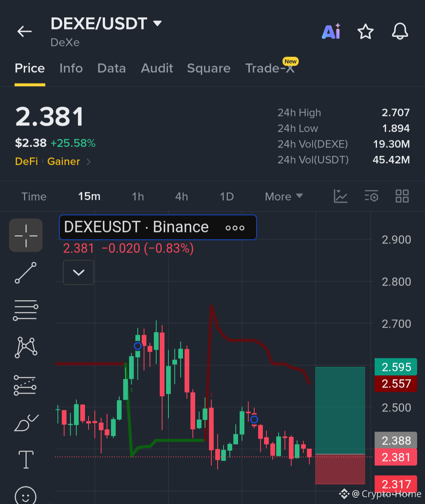Viewport: 425px width, 504px height.
Task: Click the +25.58% change percentage
Action: [x=73, y=143]
